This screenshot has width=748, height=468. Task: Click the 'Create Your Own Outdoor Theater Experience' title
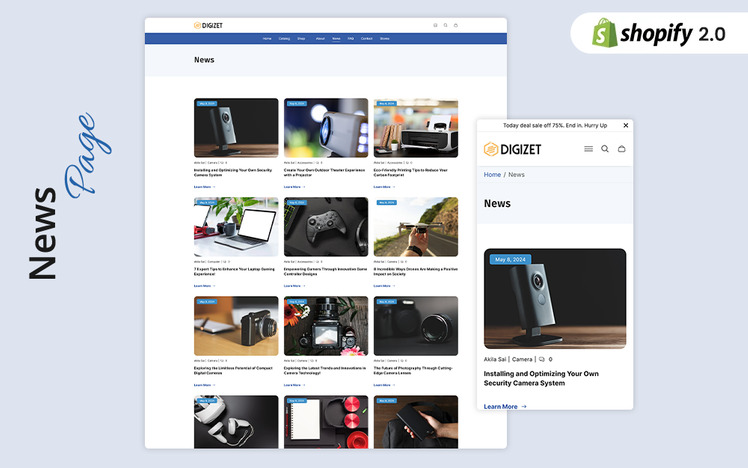click(324, 172)
